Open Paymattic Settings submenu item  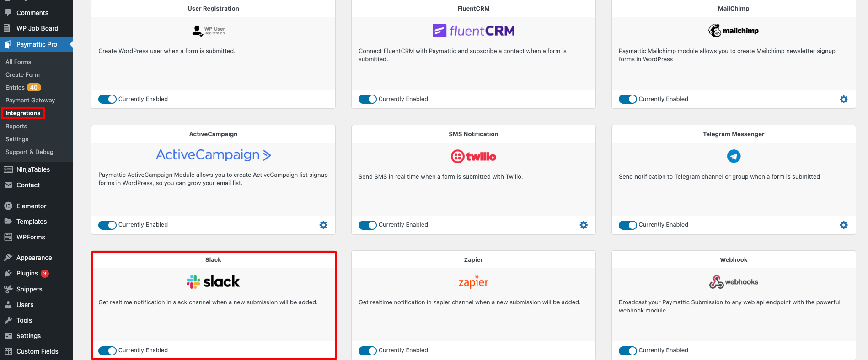(17, 139)
